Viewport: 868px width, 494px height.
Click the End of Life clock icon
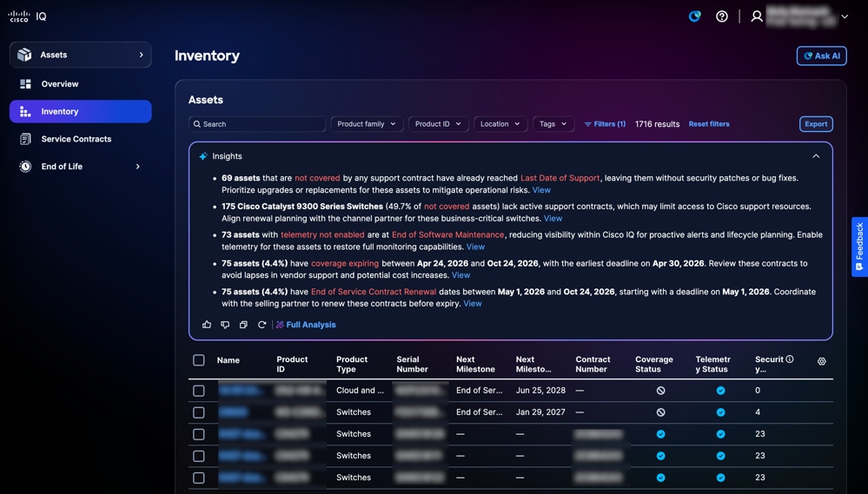tap(25, 167)
